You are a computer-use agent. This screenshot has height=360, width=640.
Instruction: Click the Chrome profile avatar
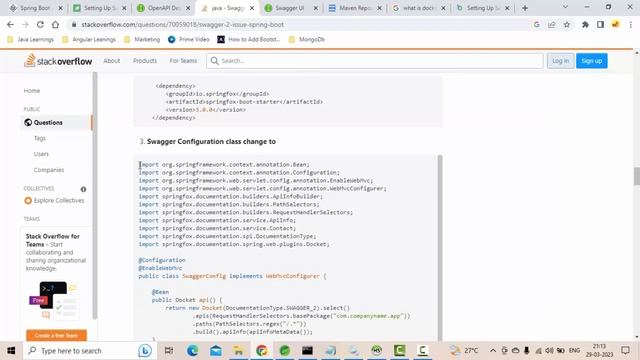point(615,25)
